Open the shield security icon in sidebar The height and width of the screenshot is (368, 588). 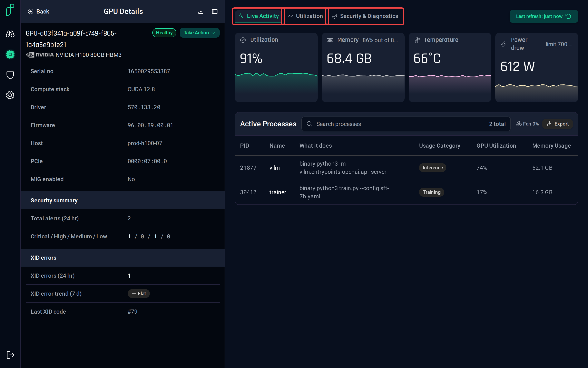coord(10,75)
